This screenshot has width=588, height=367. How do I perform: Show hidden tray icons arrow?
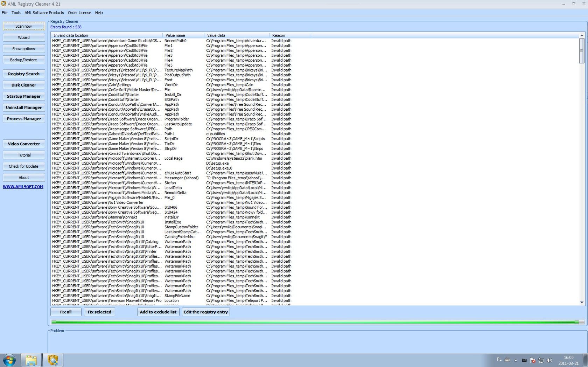pos(516,360)
